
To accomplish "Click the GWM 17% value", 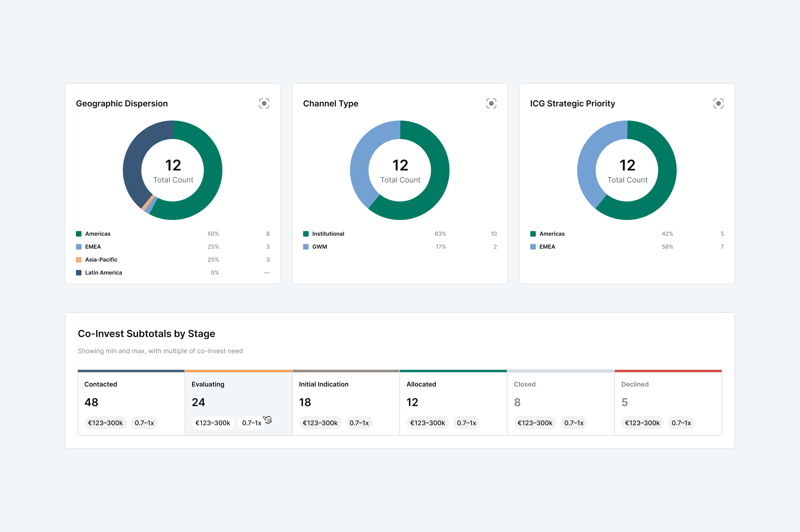I will [x=441, y=247].
